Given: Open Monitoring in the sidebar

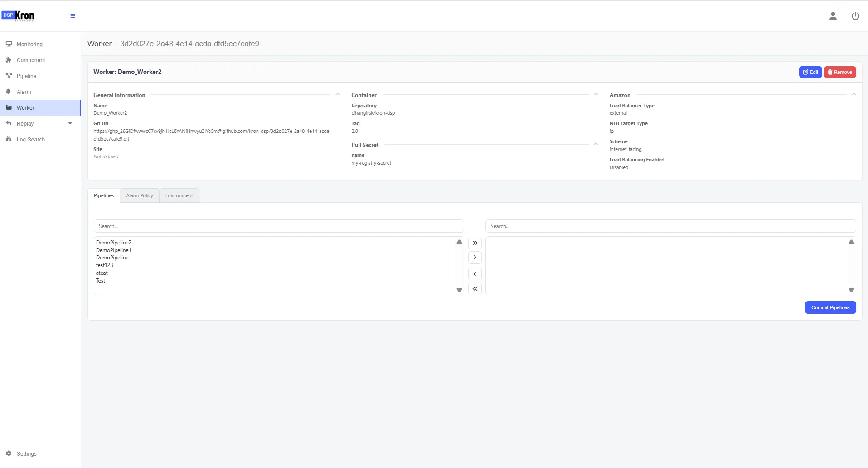Looking at the screenshot, I should pos(40,44).
